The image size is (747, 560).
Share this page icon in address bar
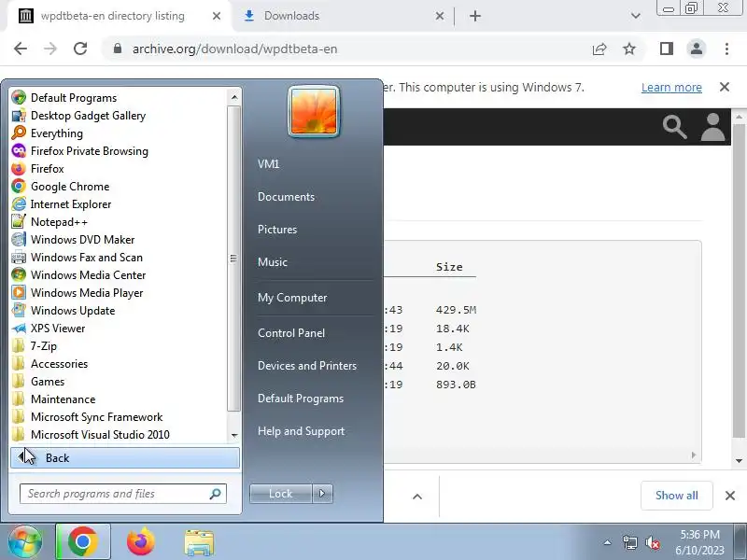coord(599,49)
